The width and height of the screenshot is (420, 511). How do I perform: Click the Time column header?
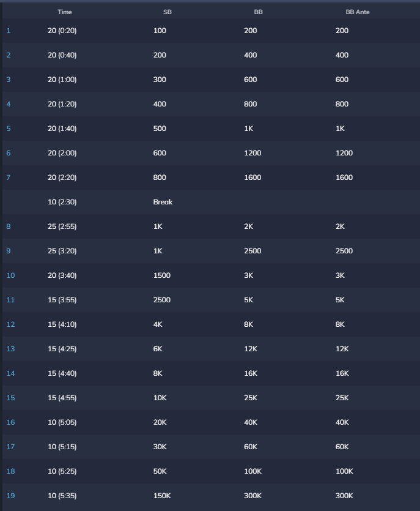tap(64, 12)
